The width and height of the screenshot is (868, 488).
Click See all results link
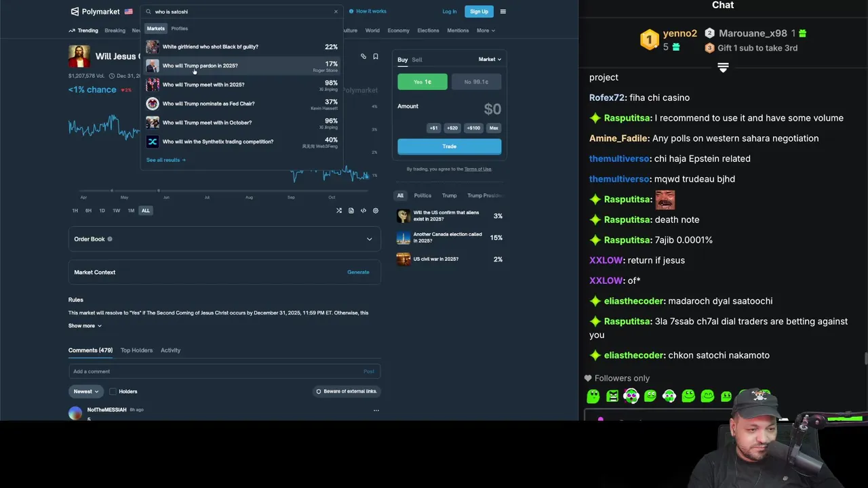[x=165, y=160]
